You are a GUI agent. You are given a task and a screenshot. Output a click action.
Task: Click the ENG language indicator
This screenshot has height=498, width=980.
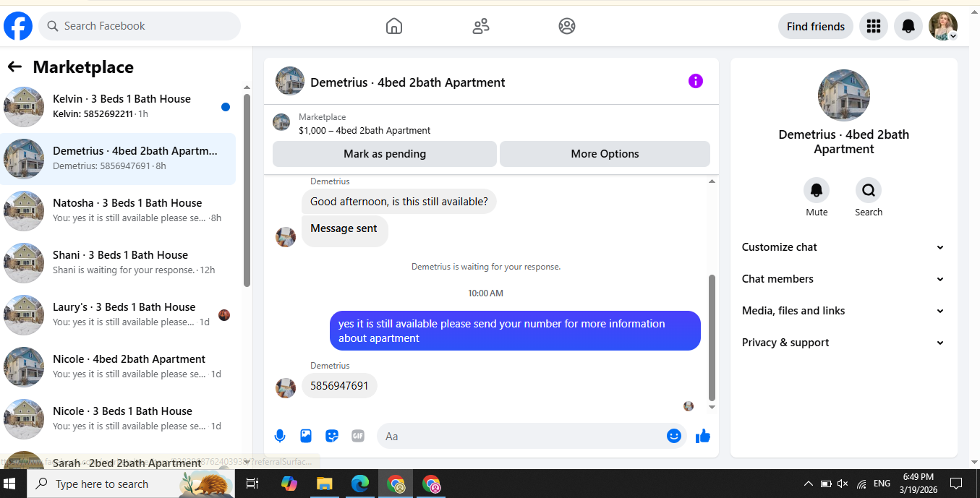[882, 484]
